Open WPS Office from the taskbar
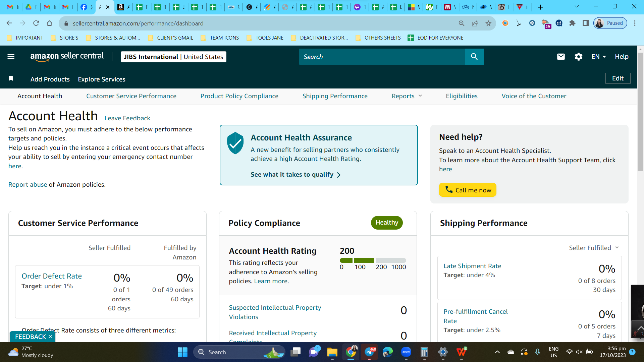The width and height of the screenshot is (644, 362). pos(462,352)
